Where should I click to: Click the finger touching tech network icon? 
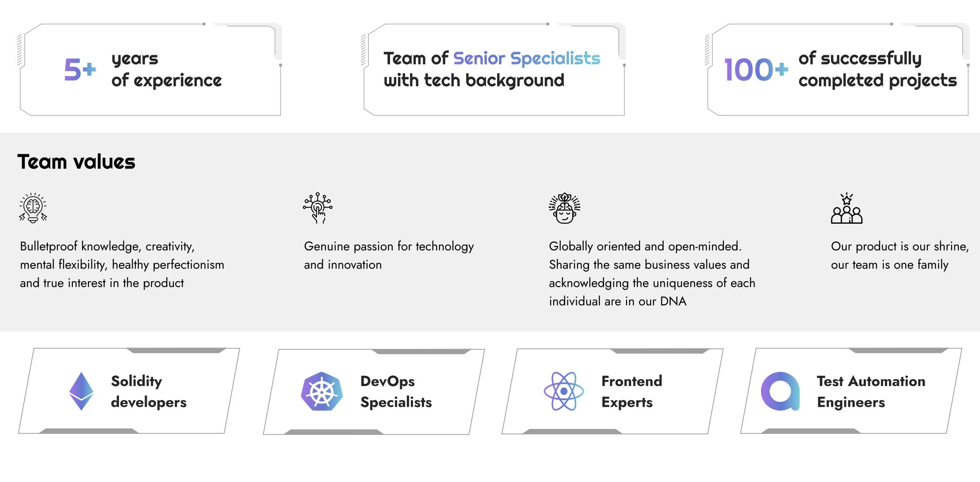pos(318,208)
